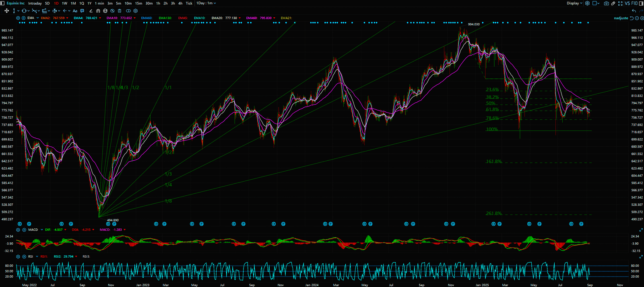Remove the RSI indicator with X icon
The width and height of the screenshot is (644, 287).
[x=24, y=256]
